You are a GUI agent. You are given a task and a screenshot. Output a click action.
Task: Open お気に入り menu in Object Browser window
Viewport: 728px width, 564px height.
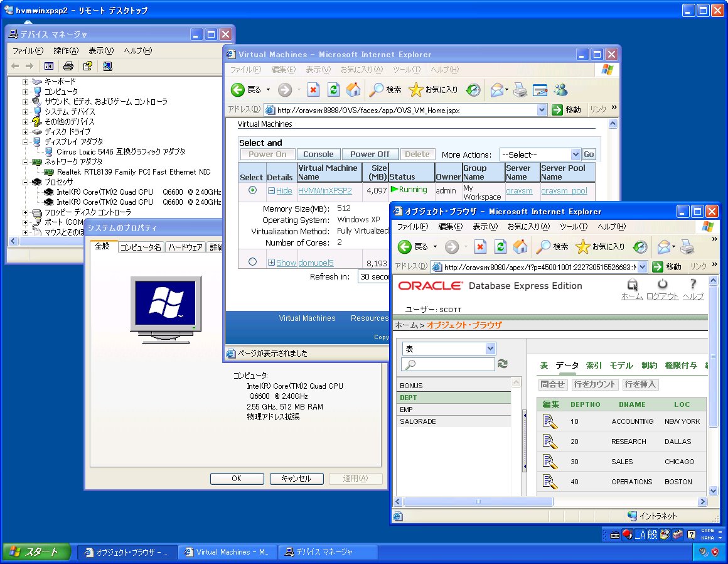pyautogui.click(x=528, y=227)
